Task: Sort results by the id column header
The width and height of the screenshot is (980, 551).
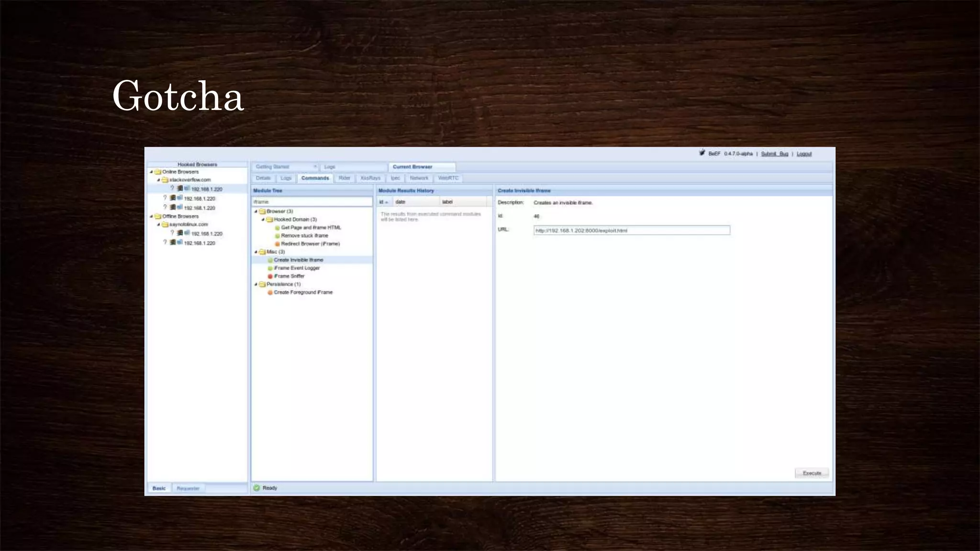Action: (x=383, y=202)
